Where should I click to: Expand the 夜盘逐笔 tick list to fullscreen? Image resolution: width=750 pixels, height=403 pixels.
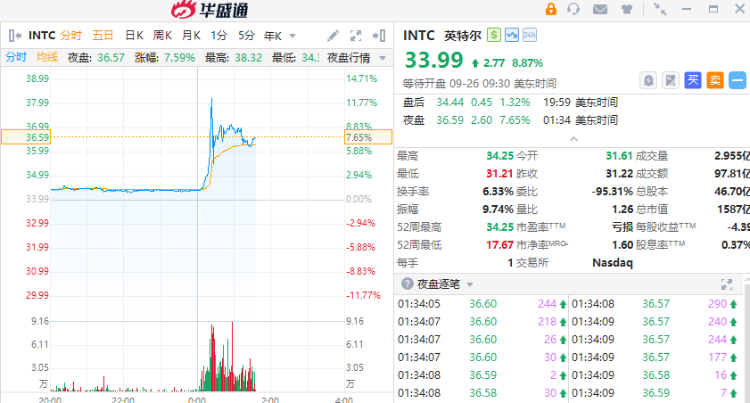[x=727, y=284]
